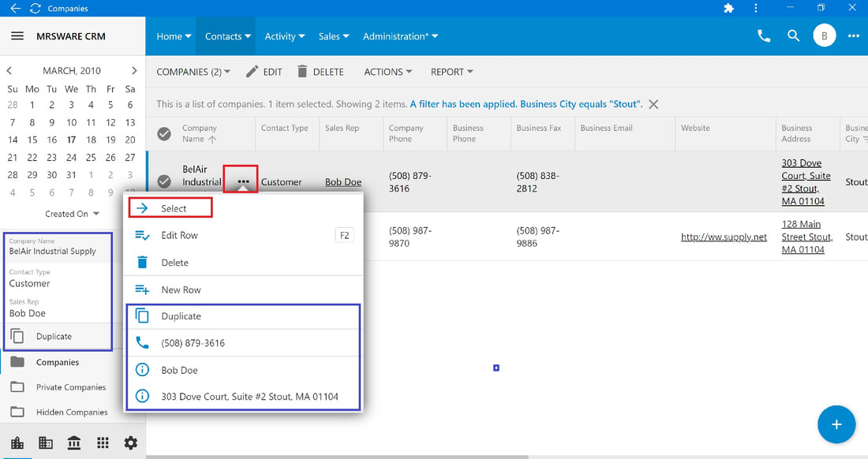Screen dimensions: 868x459
Task: Open BelAir row three-dots menu
Action: (243, 181)
